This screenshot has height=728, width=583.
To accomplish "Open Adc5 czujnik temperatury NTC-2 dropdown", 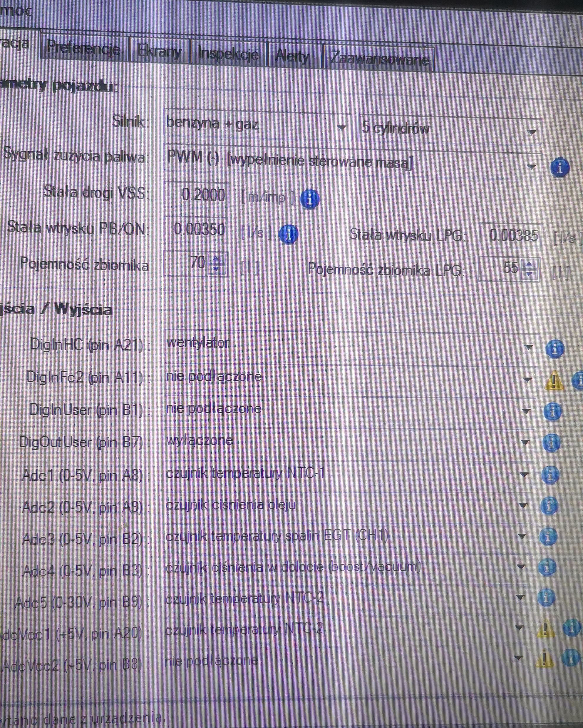I will pyautogui.click(x=346, y=598).
